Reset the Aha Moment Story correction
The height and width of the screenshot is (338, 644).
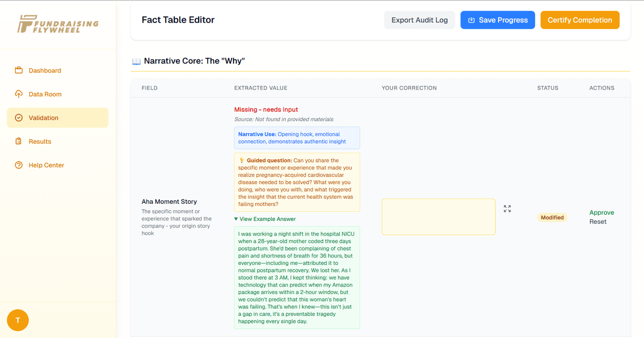coord(598,222)
